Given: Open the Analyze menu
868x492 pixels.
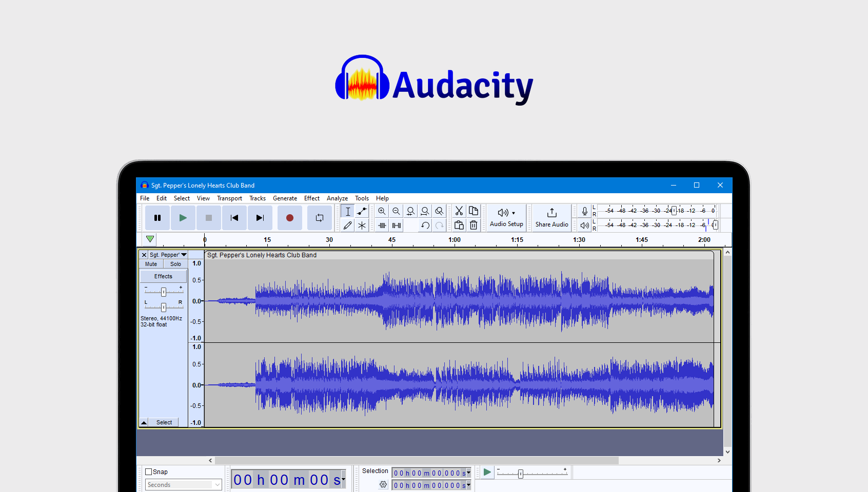Looking at the screenshot, I should 337,198.
